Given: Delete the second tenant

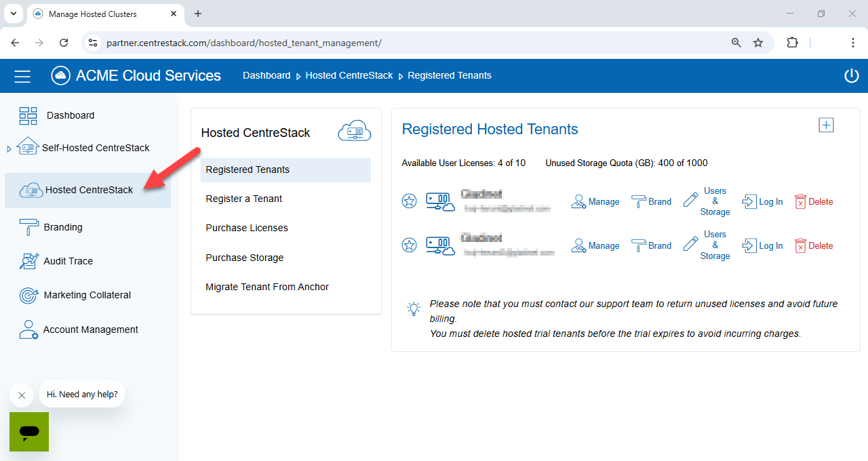Looking at the screenshot, I should (x=813, y=245).
